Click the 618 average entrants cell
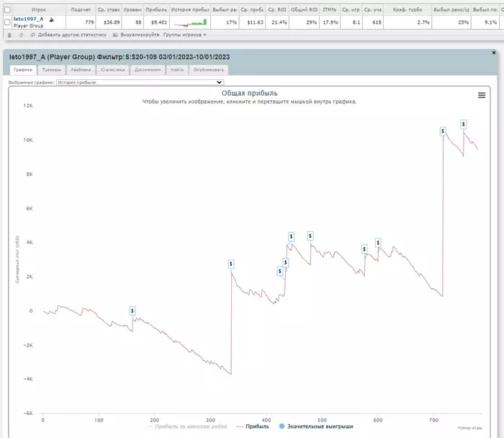 pos(373,22)
